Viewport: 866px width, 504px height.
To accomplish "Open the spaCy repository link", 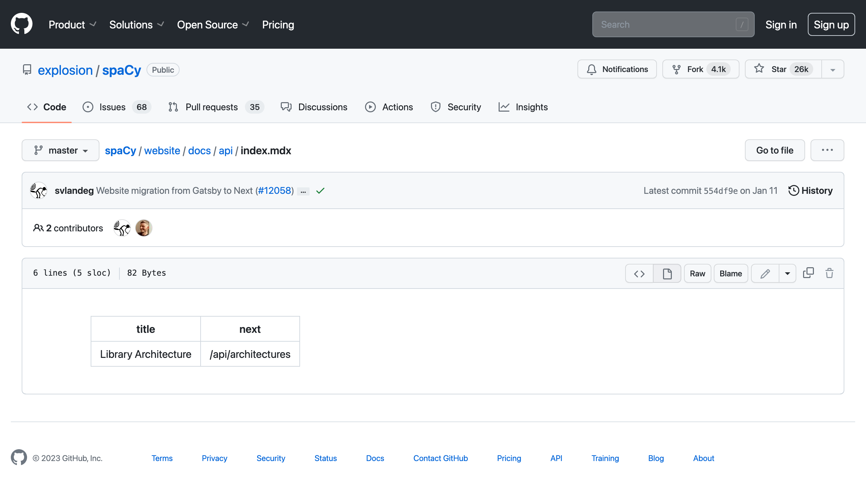I will coord(122,70).
